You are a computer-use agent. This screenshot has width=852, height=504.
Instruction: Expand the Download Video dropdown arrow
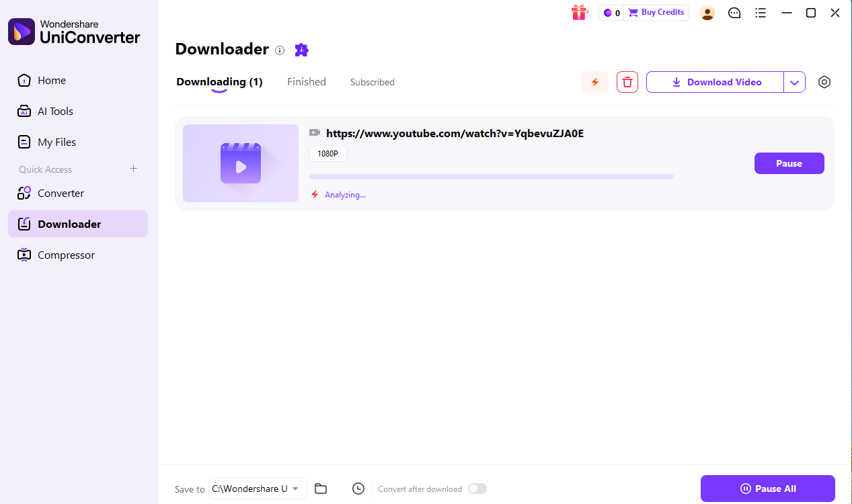794,82
